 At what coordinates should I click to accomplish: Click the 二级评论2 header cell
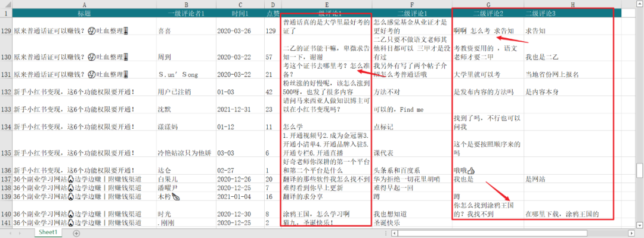click(x=488, y=13)
